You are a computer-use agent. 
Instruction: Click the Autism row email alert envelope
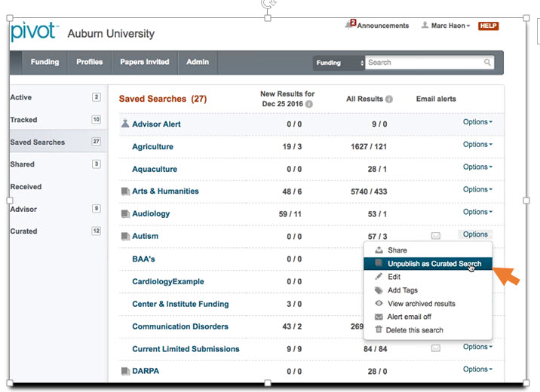[436, 236]
